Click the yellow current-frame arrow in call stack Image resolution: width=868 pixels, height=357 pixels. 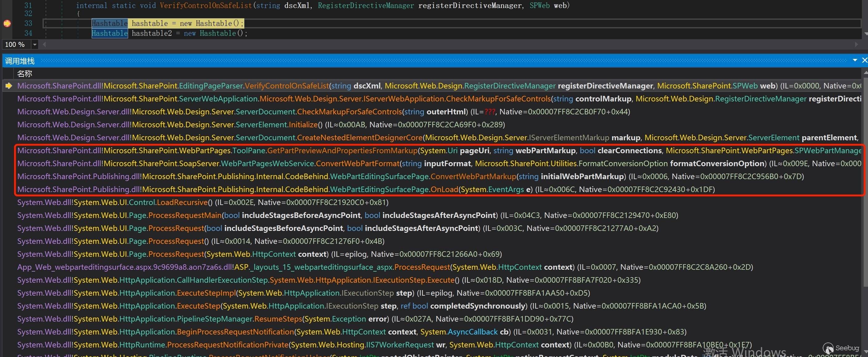tap(9, 86)
